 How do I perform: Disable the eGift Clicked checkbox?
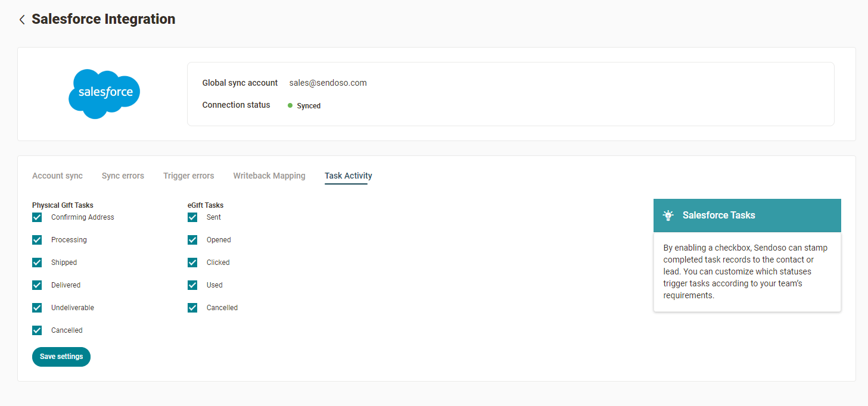pyautogui.click(x=192, y=263)
